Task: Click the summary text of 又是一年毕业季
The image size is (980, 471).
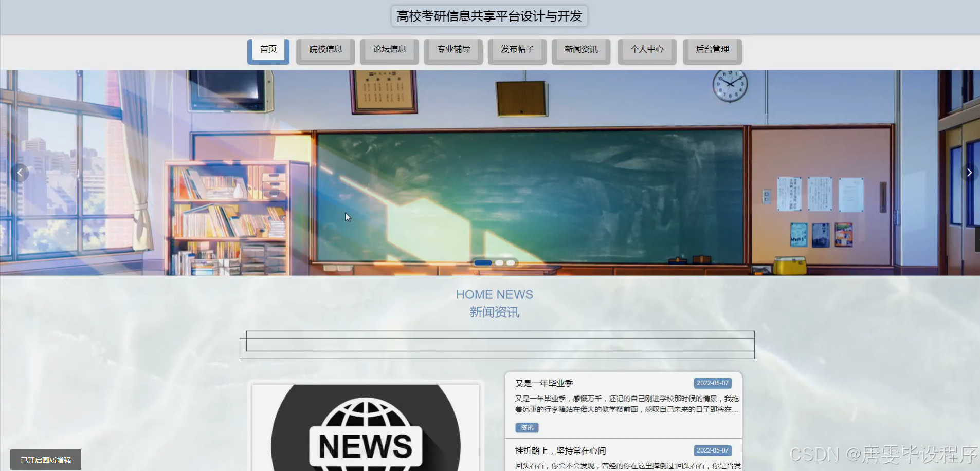Action: (x=627, y=404)
